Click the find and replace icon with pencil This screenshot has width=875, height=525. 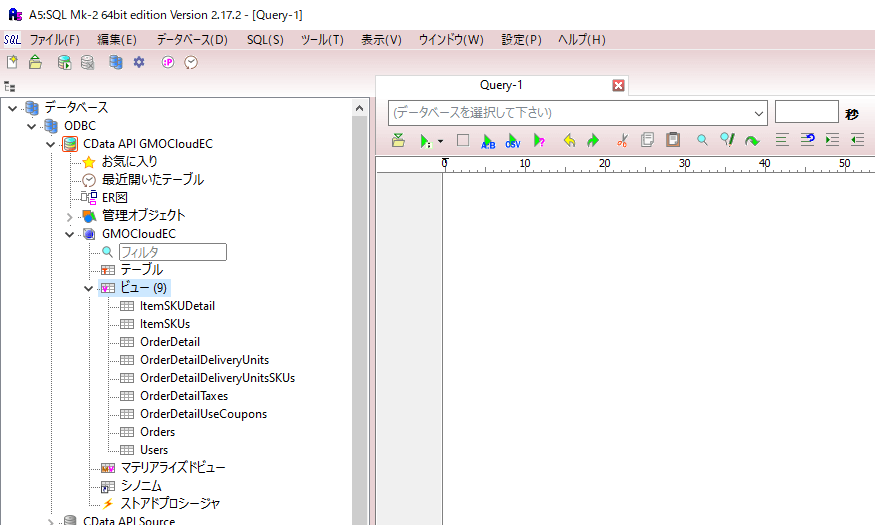click(x=727, y=139)
